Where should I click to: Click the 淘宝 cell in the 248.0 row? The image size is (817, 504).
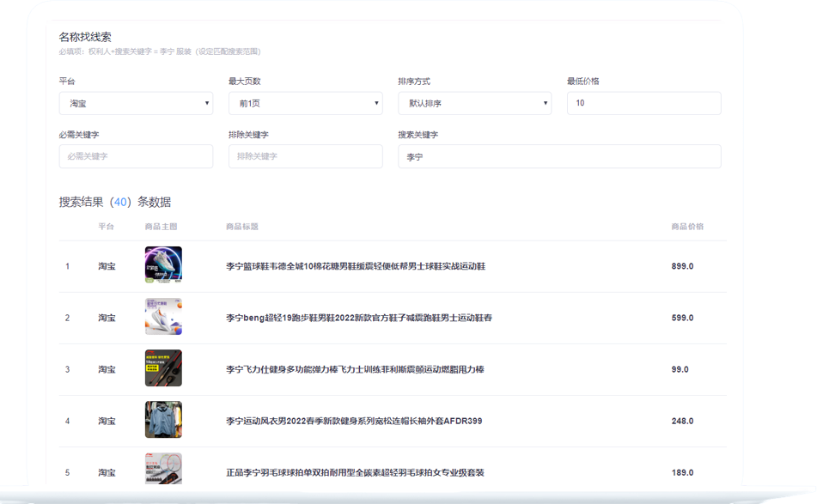[107, 421]
